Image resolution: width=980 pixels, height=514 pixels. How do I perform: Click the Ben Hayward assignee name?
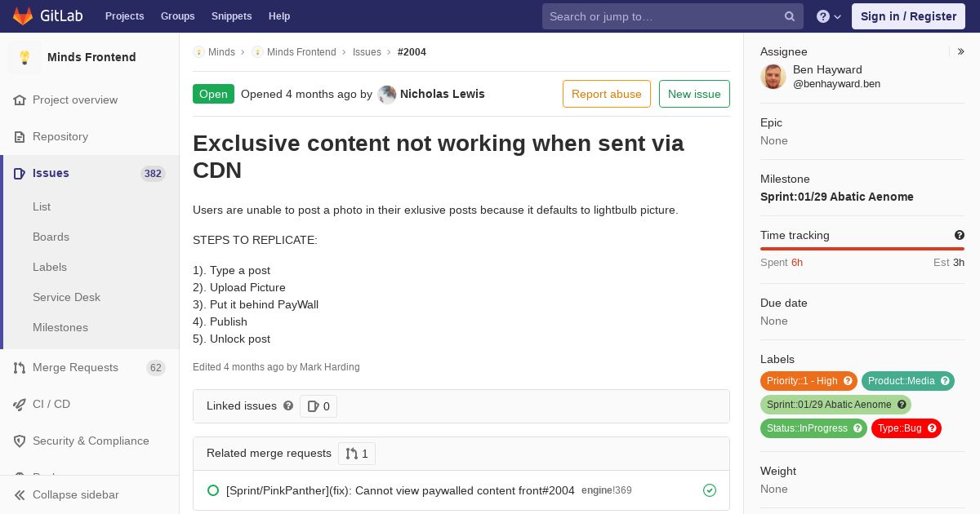pyautogui.click(x=827, y=70)
